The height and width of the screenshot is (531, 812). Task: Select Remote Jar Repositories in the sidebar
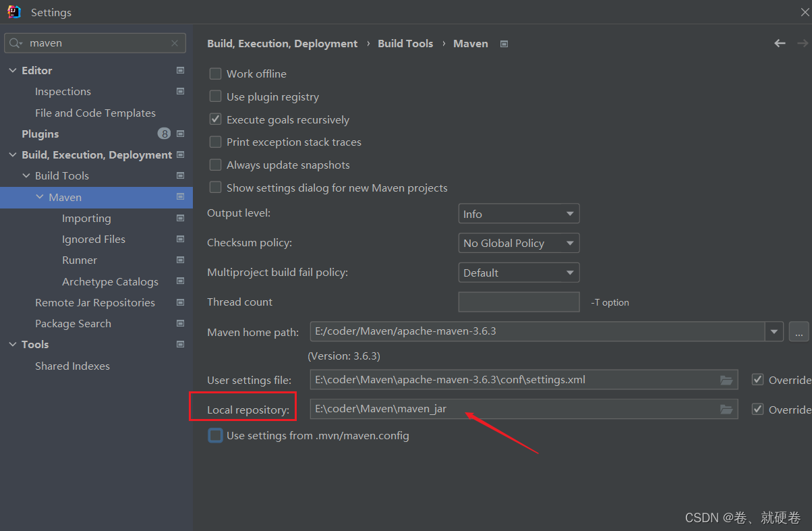pyautogui.click(x=95, y=302)
